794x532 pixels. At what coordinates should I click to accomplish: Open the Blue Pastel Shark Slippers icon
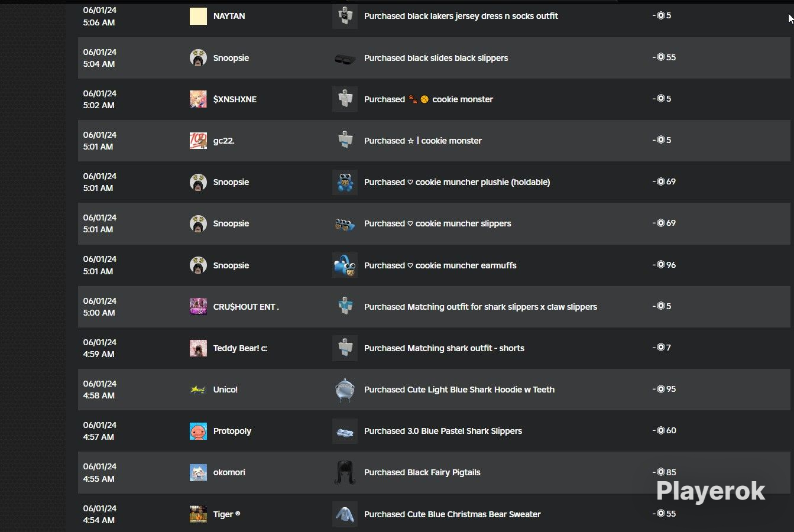pos(345,431)
